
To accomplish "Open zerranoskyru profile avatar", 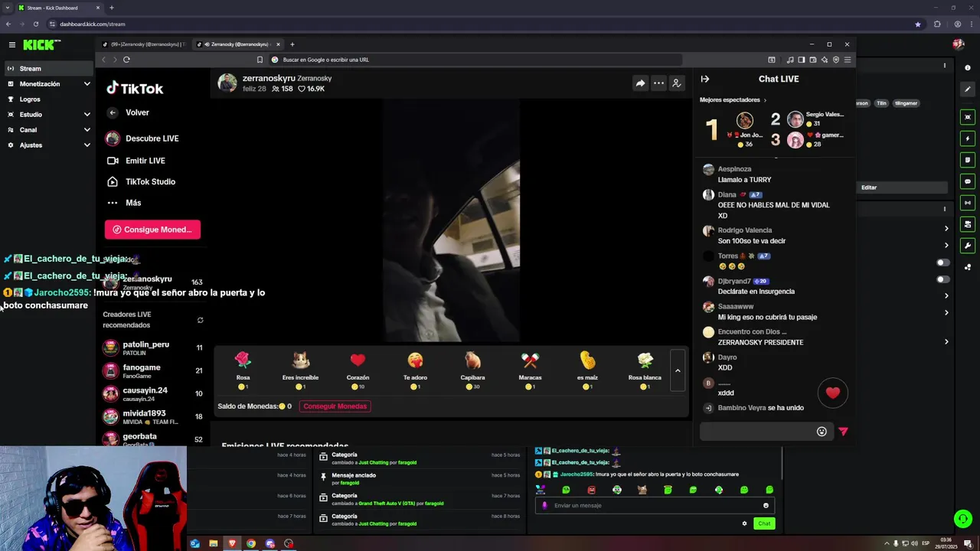I will 227,83.
